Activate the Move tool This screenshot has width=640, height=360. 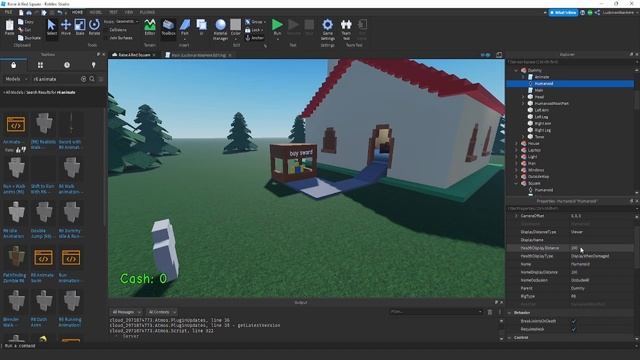click(x=66, y=27)
